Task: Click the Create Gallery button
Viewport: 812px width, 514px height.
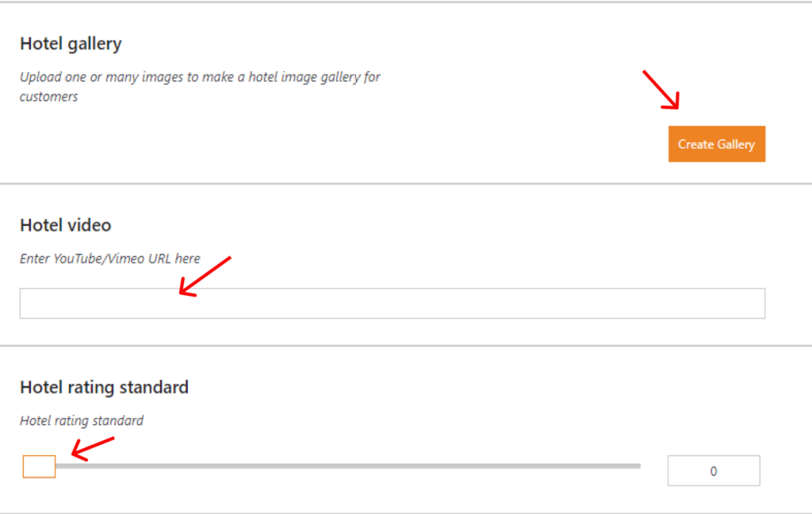Action: point(716,144)
